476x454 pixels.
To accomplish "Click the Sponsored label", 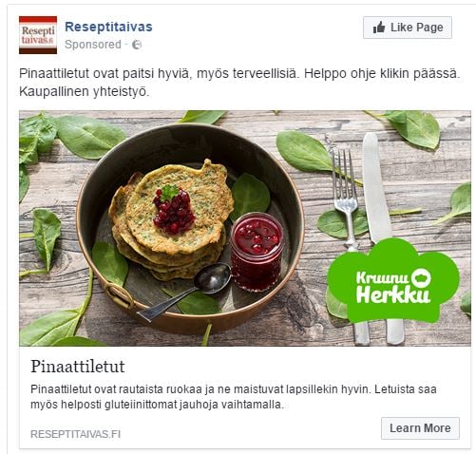I will tap(93, 45).
